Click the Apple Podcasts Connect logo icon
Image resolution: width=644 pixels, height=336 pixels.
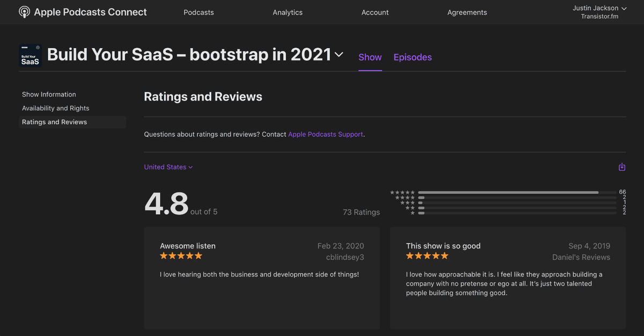tap(25, 12)
